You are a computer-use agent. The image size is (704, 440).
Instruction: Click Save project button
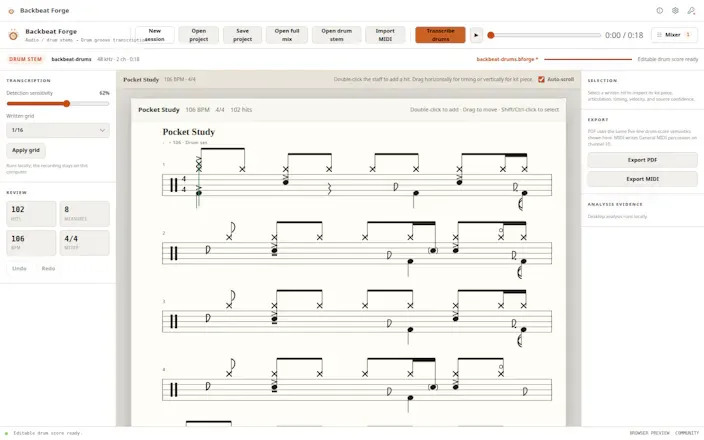[242, 35]
